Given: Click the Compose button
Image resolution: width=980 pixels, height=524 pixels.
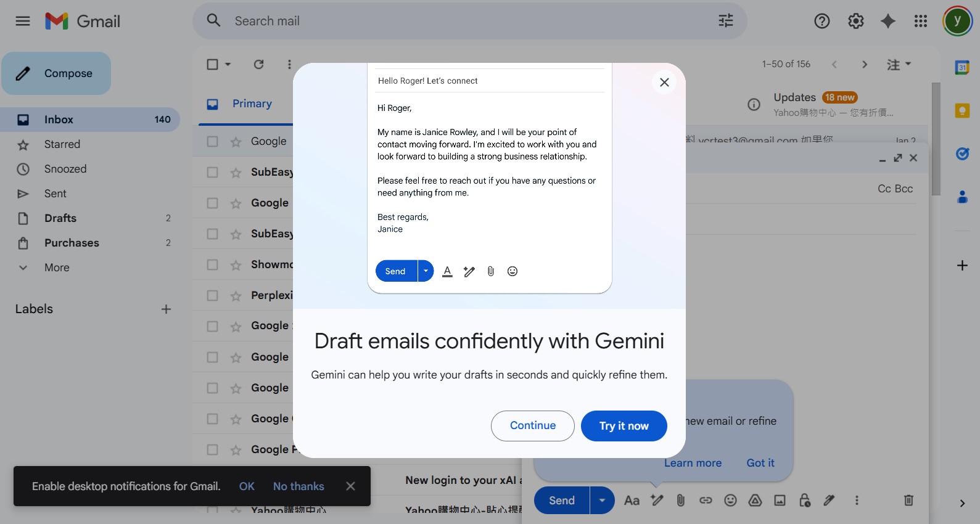Looking at the screenshot, I should (x=56, y=73).
